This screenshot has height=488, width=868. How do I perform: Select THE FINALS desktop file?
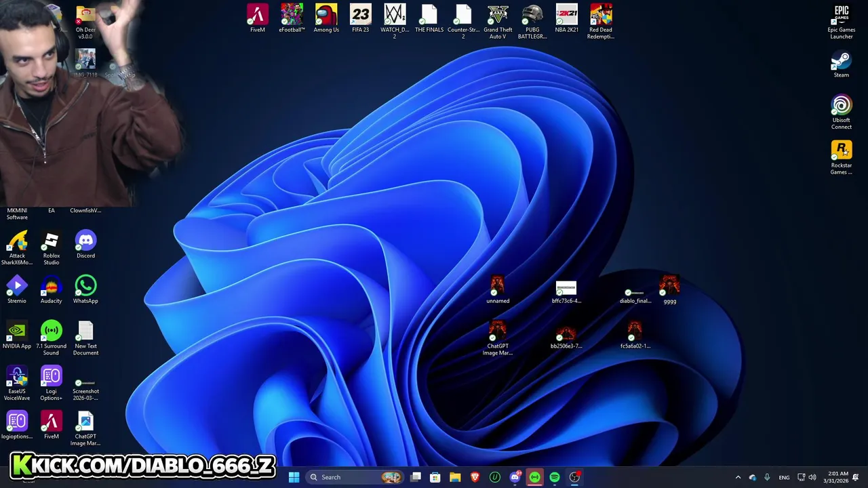(429, 19)
